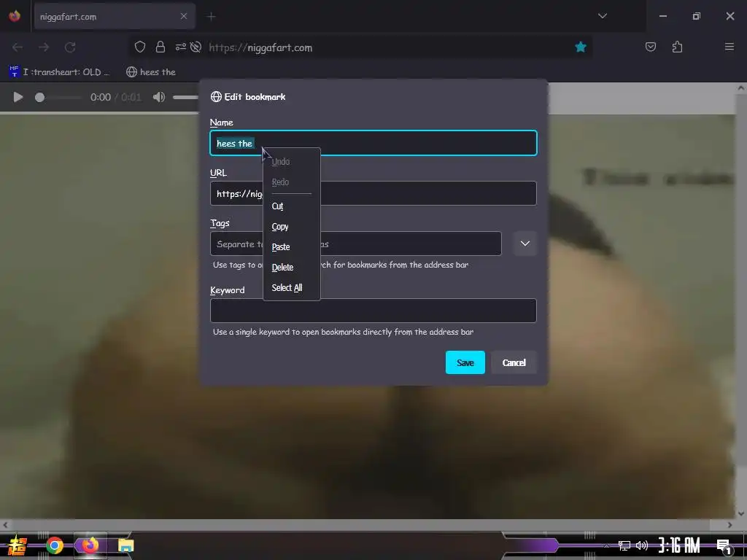The image size is (747, 560).
Task: Restore down the Firefox window
Action: click(697, 16)
